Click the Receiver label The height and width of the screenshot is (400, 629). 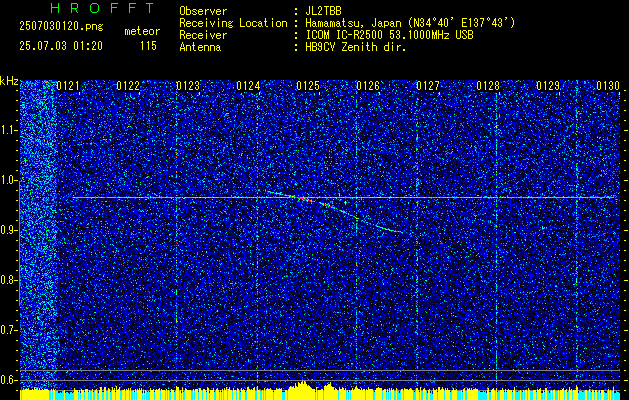[203, 35]
